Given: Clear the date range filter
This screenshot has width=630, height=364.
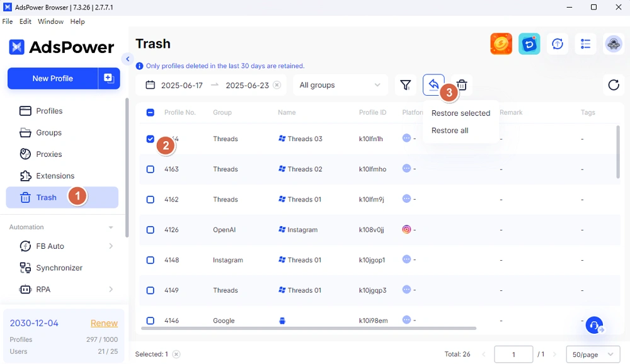Looking at the screenshot, I should (277, 85).
